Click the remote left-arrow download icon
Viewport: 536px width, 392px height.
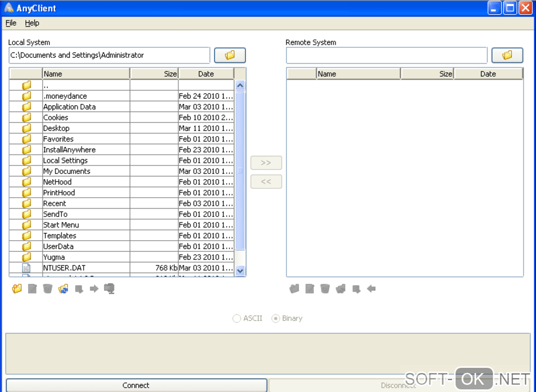pos(371,289)
